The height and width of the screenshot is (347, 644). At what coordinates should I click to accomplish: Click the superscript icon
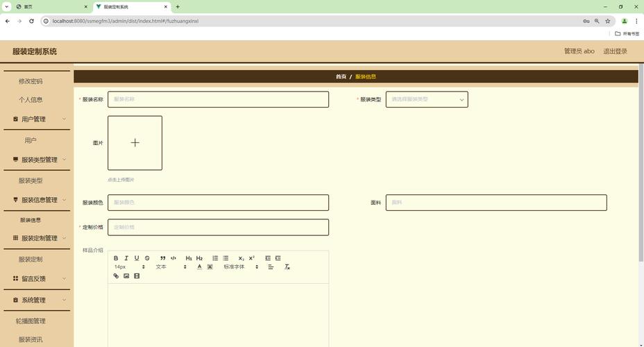click(x=252, y=258)
